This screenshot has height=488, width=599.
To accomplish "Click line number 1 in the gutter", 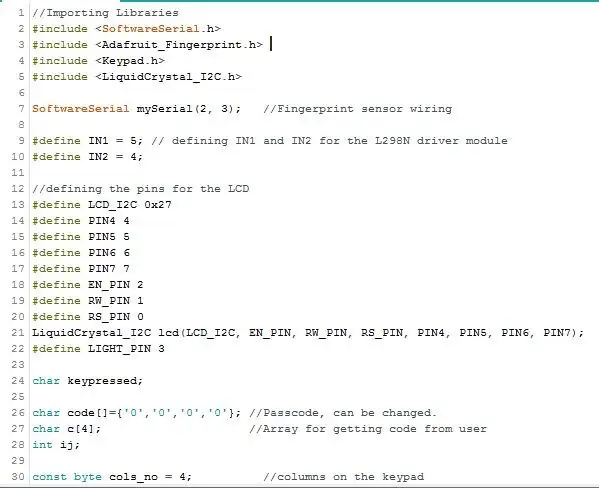I will coord(21,13).
